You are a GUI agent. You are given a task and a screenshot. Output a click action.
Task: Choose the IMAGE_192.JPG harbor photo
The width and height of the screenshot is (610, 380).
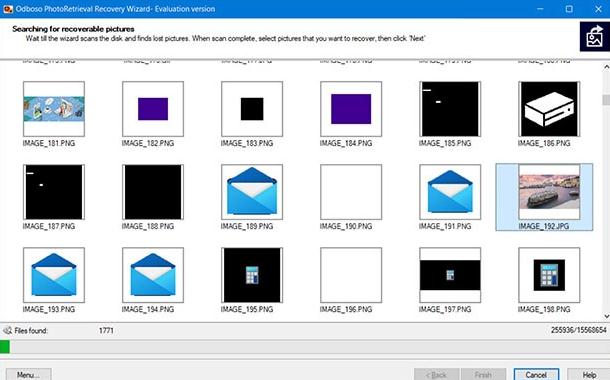[549, 192]
